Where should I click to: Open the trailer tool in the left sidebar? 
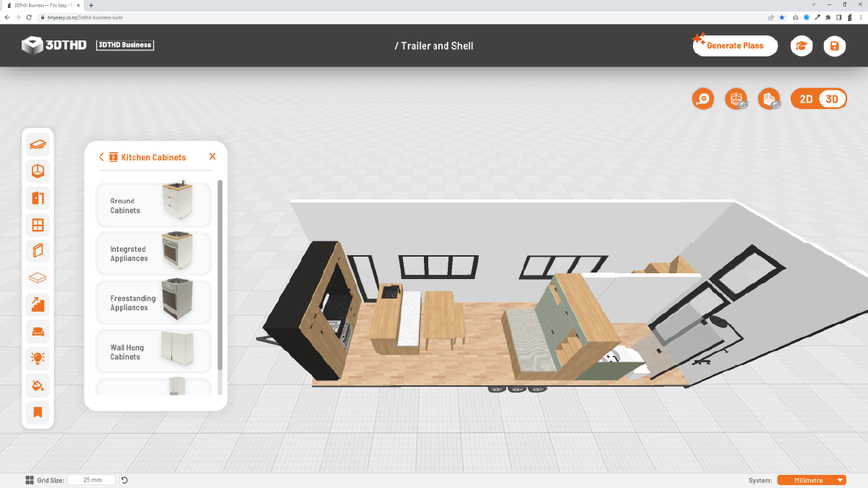tap(38, 145)
